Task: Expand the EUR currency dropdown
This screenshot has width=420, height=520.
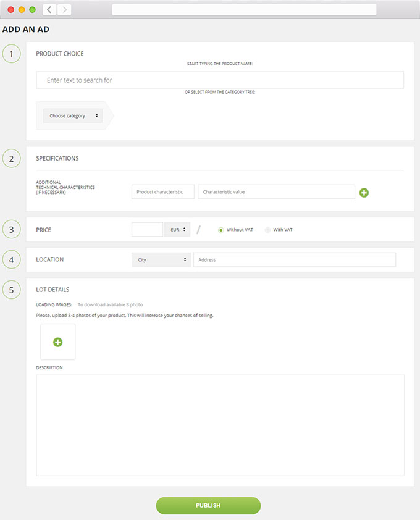Action: click(177, 230)
